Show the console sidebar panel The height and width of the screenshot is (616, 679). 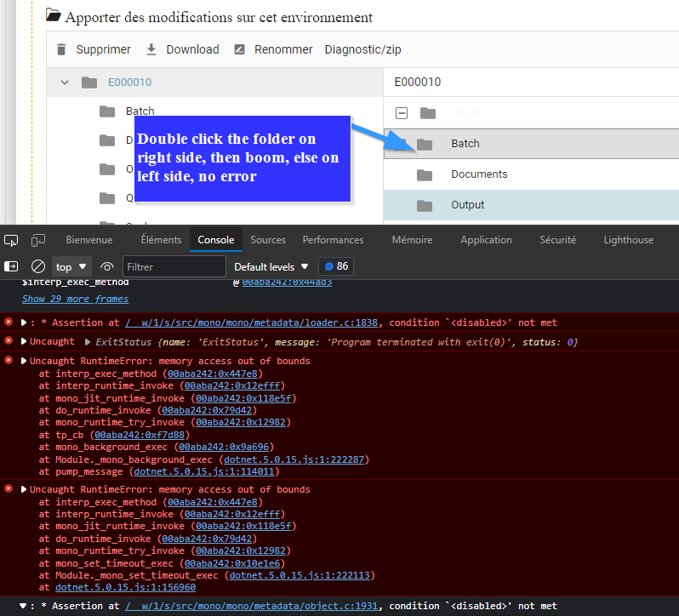pyautogui.click(x=11, y=266)
